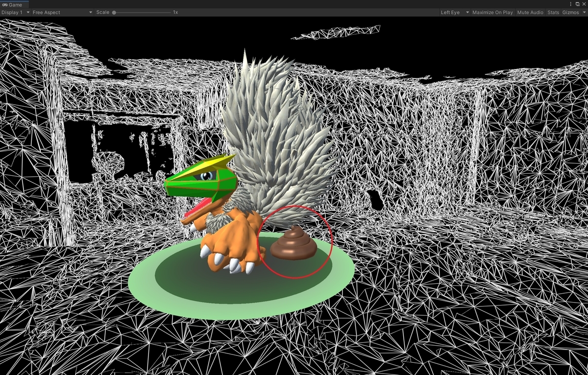Open the Free Aspect resolution dropdown
The height and width of the screenshot is (375, 588).
click(62, 12)
